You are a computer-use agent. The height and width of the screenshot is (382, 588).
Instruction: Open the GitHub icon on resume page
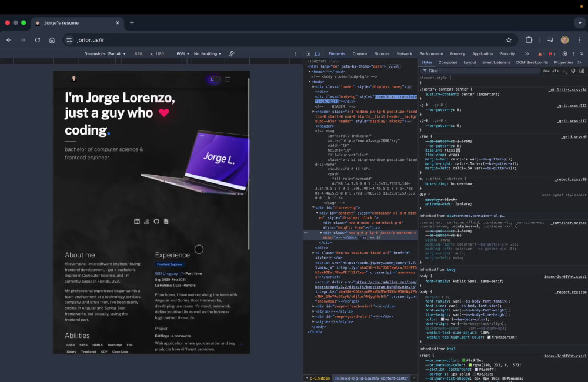pyautogui.click(x=156, y=222)
